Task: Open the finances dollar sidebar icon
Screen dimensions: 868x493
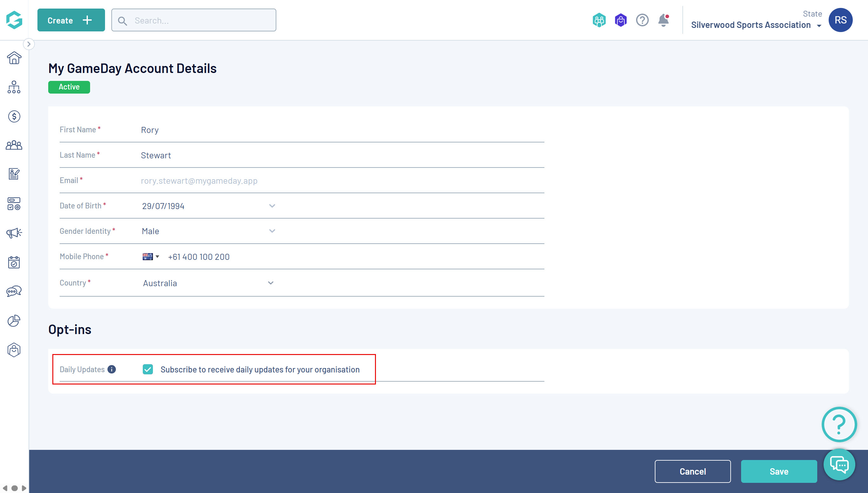Action: [14, 116]
